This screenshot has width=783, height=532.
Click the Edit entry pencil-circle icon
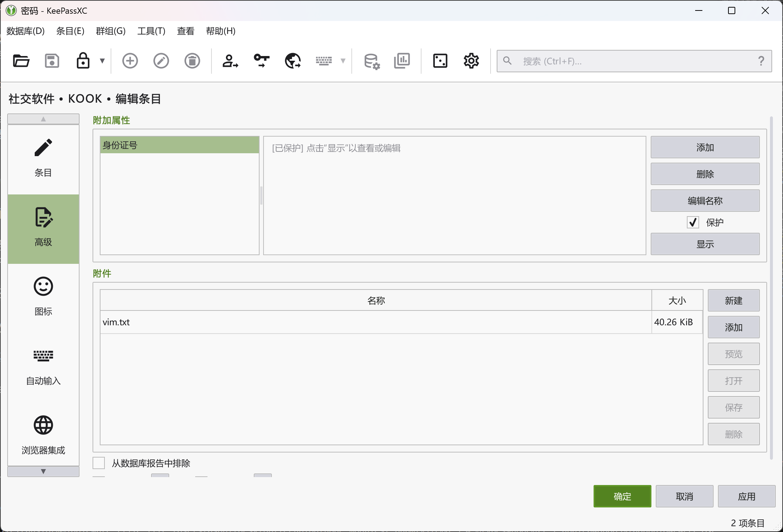(161, 61)
